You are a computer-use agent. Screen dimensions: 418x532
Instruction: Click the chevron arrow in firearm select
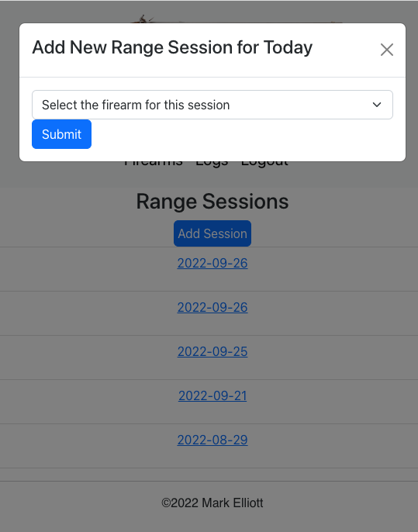(x=377, y=105)
